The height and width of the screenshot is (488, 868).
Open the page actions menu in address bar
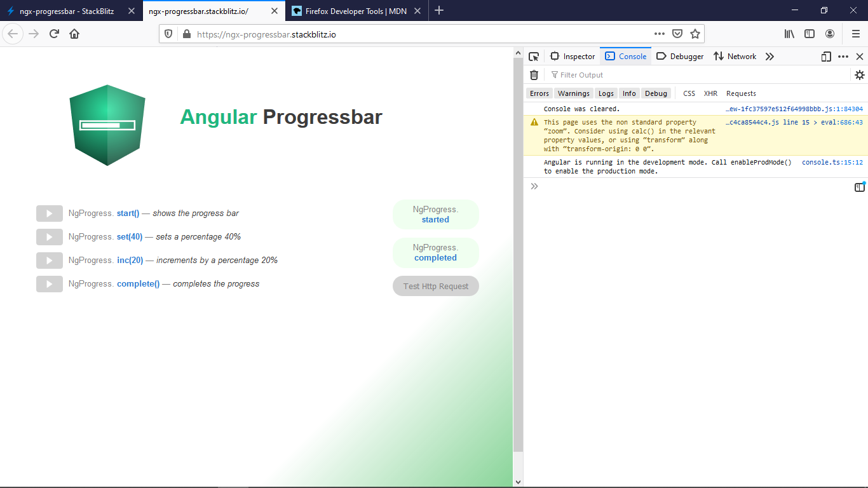tap(660, 34)
